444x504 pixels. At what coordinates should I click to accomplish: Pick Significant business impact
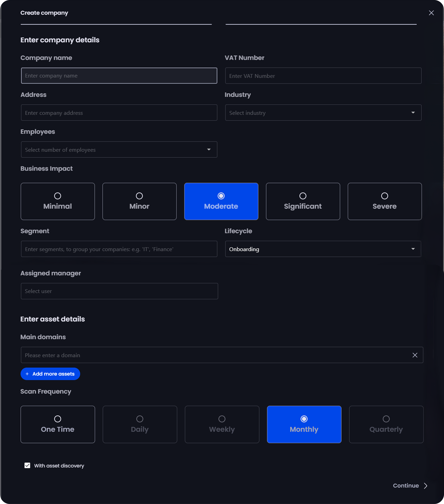click(x=303, y=201)
